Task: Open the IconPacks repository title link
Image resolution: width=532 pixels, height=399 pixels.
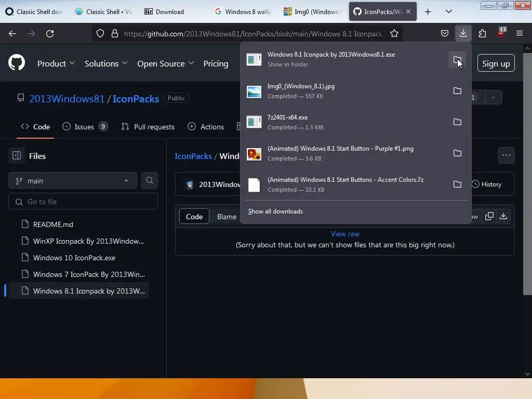Action: 136,98
